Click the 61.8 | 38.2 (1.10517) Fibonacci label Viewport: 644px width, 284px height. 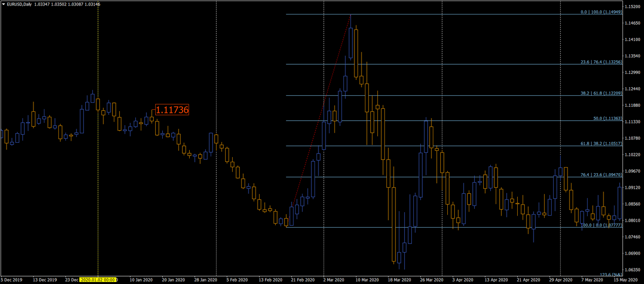pos(601,143)
